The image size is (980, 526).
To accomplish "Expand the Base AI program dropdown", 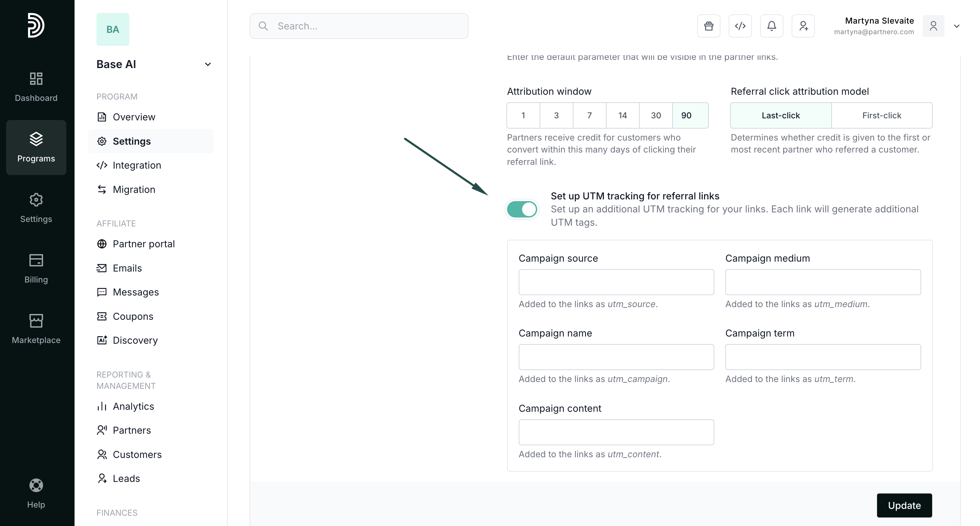I will (x=208, y=64).
